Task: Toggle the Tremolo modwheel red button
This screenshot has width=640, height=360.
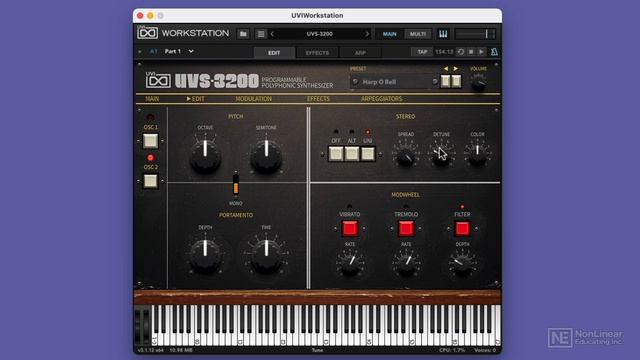Action: point(406,229)
